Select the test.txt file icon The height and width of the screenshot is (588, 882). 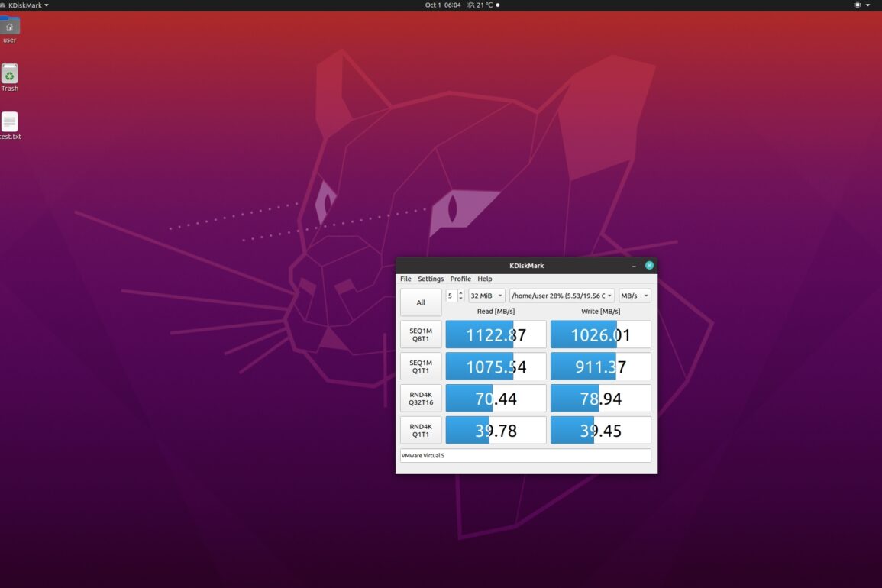coord(9,124)
